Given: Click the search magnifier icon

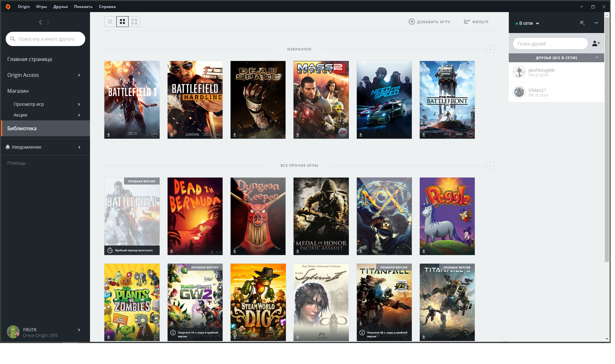Looking at the screenshot, I should pyautogui.click(x=13, y=39).
